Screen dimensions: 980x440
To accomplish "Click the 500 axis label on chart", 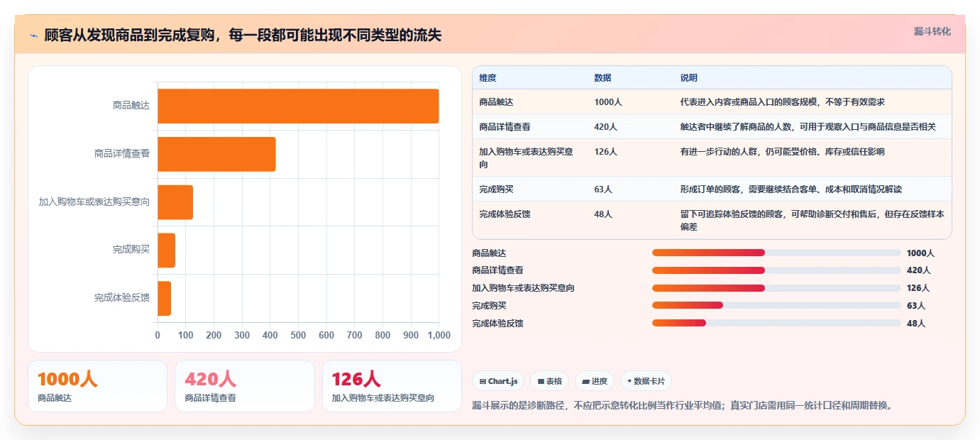I will 298,335.
